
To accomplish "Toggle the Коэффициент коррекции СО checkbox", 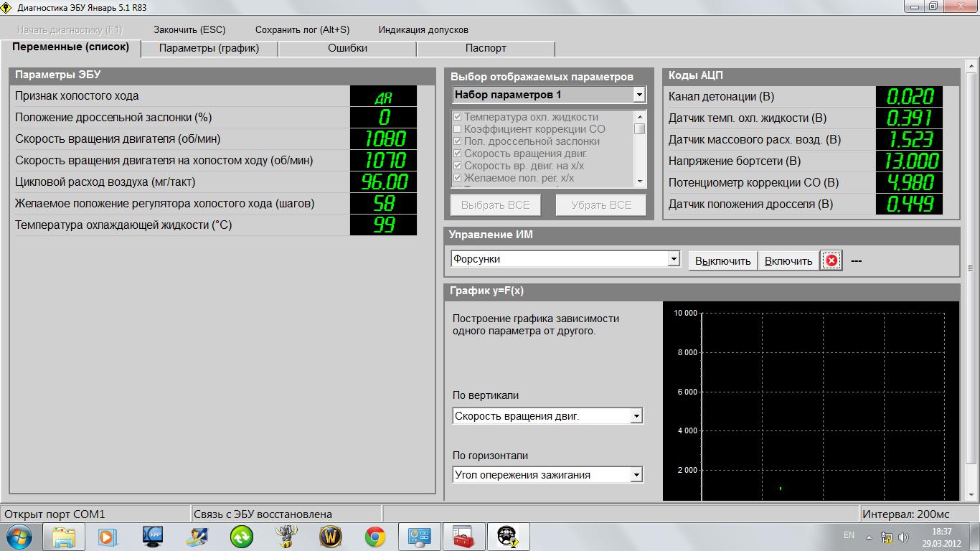I will click(457, 129).
